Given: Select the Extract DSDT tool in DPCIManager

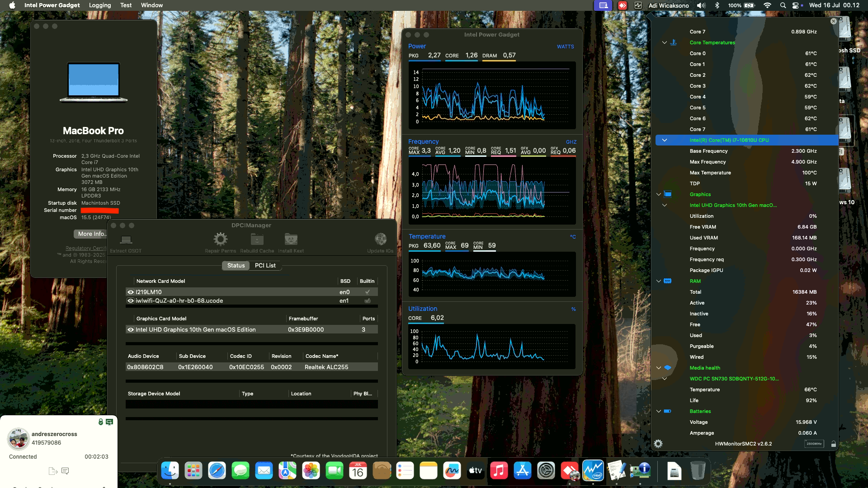Looking at the screenshot, I should click(x=126, y=240).
